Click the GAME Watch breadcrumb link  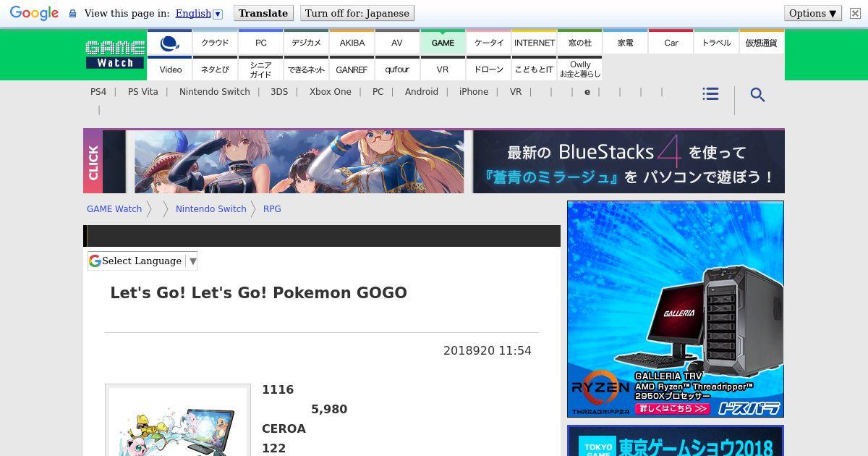pyautogui.click(x=114, y=209)
